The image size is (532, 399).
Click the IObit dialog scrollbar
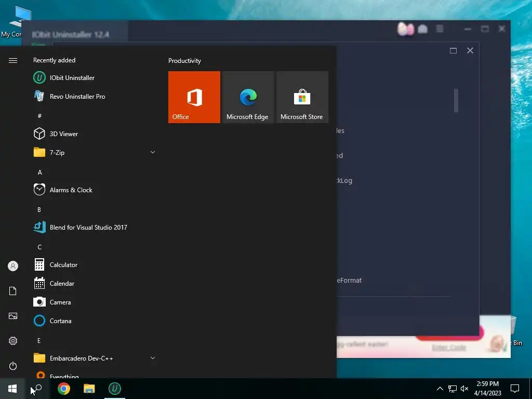pos(456,100)
